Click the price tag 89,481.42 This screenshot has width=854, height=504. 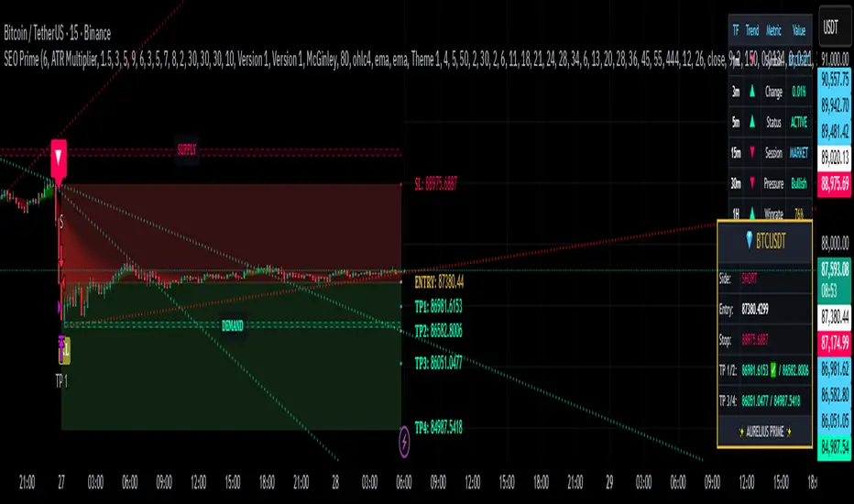[x=835, y=131]
